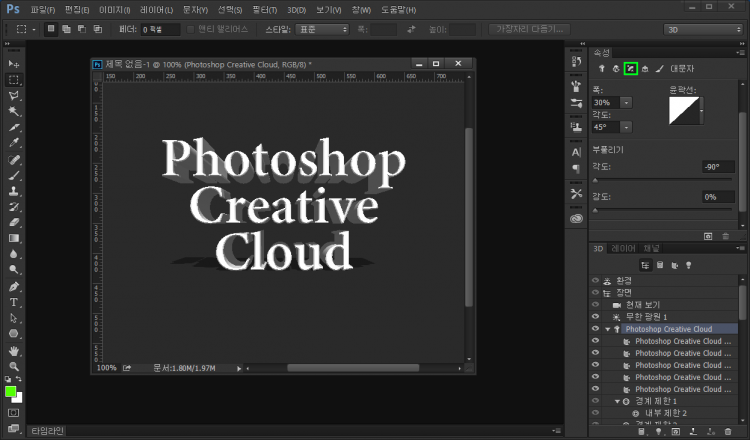Toggle visibility of 현재 보기 camera
The image size is (750, 440).
(x=595, y=305)
